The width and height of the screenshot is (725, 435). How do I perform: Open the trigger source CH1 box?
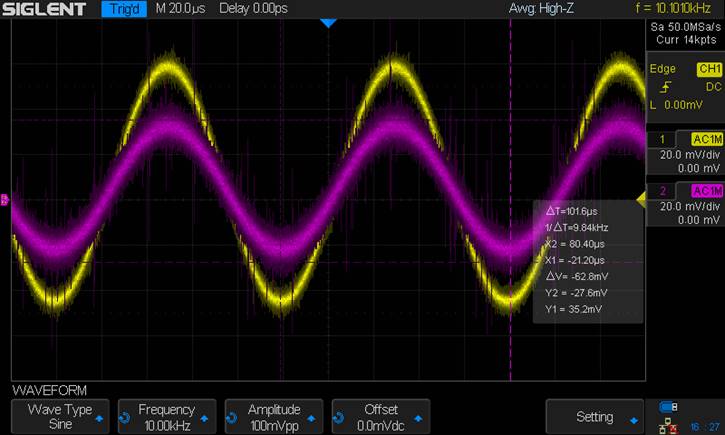click(708, 69)
